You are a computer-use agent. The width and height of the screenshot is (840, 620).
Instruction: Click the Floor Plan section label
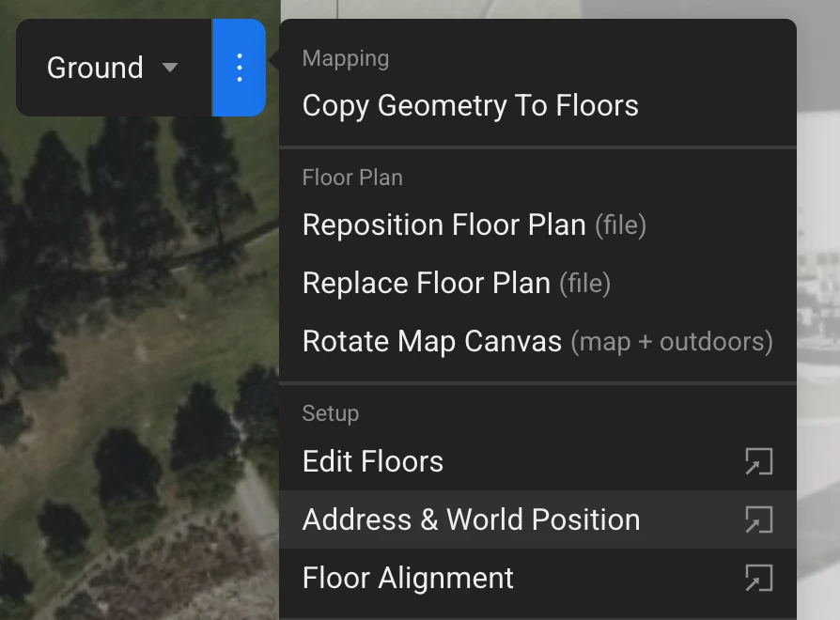[x=352, y=178]
